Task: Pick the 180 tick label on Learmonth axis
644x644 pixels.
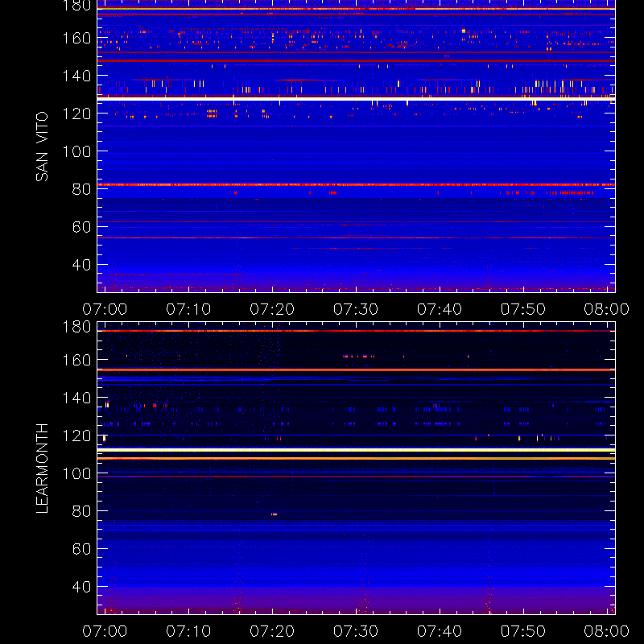Action: click(76, 327)
